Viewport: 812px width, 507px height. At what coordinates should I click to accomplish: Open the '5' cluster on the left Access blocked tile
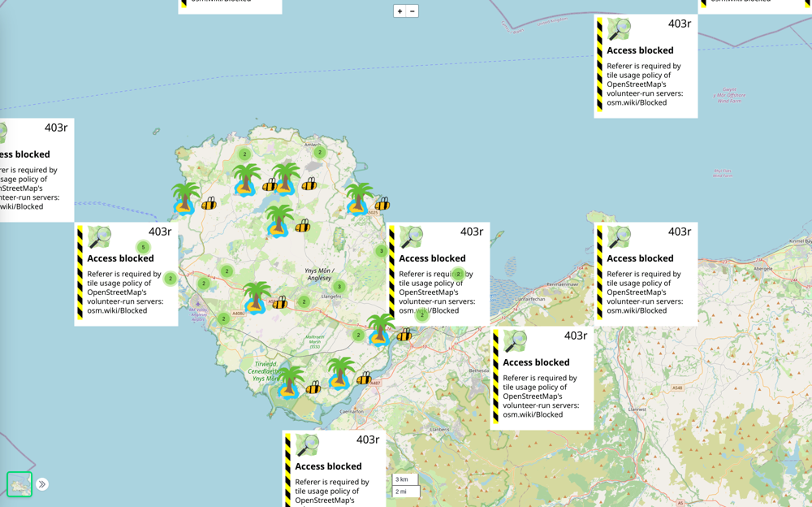click(x=144, y=247)
